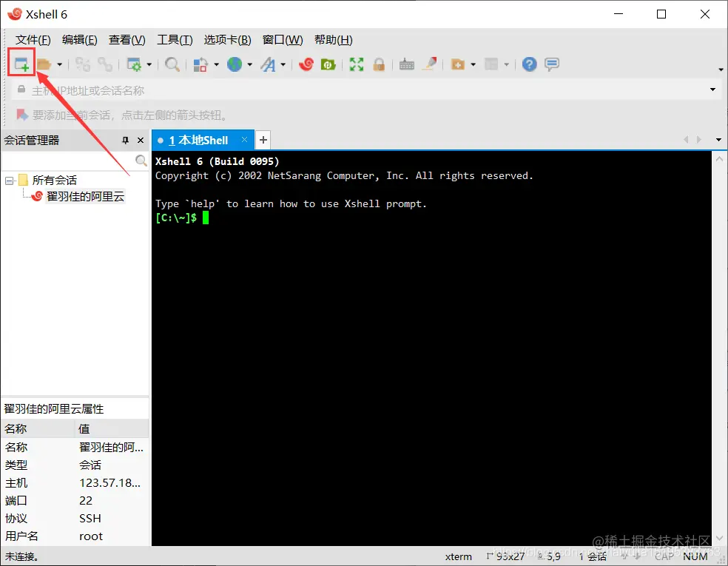Add a new tab with plus button
The height and width of the screenshot is (566, 728).
(263, 140)
